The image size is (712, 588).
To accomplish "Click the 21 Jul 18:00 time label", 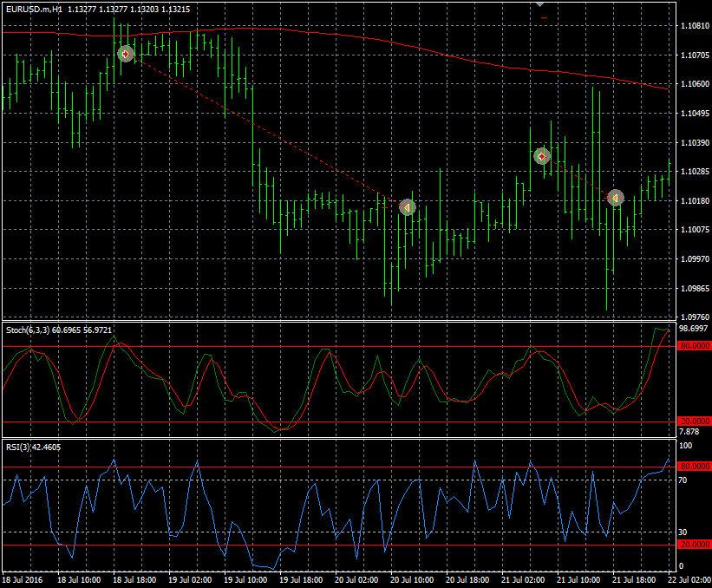I will coord(634,580).
